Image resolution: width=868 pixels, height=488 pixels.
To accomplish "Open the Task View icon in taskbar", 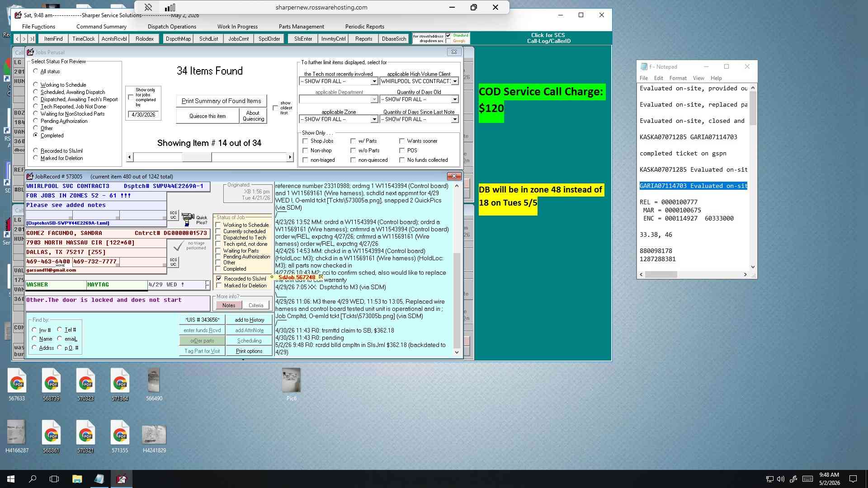I will pos(54,479).
